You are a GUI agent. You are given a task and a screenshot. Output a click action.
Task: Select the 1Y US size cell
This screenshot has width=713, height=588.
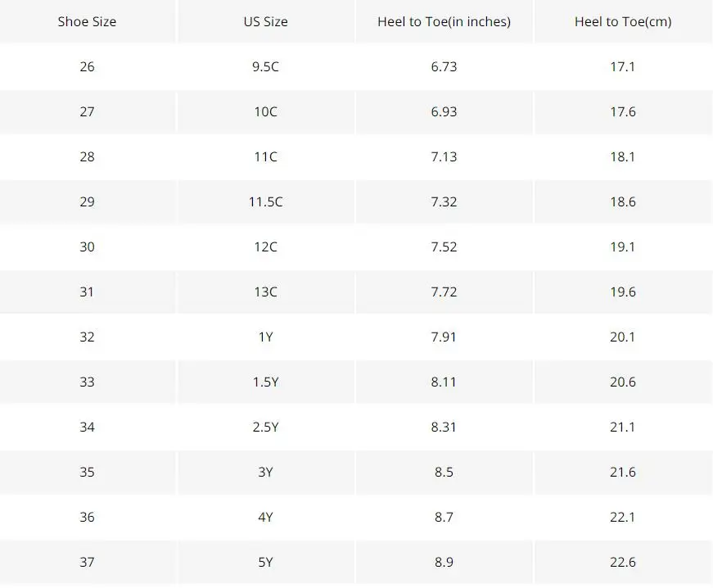pos(265,337)
